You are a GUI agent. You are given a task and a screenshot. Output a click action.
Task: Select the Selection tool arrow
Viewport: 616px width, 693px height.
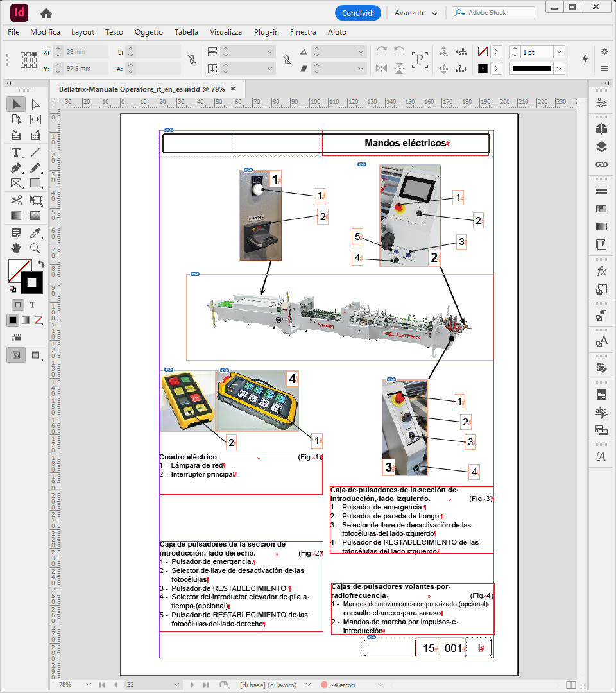coord(16,105)
